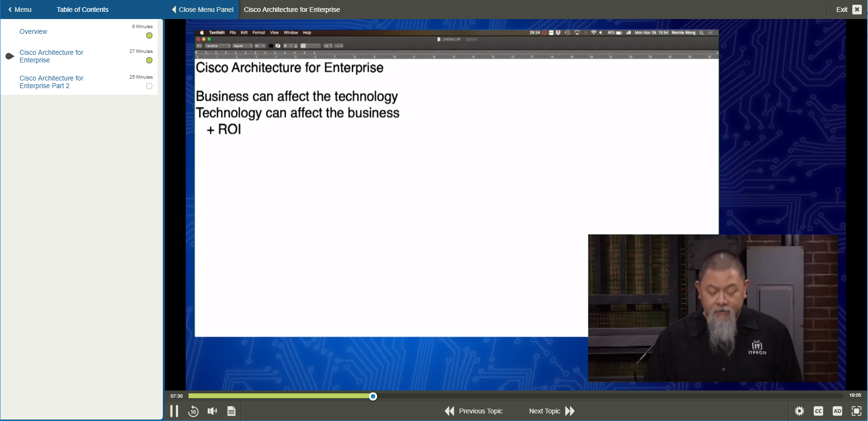
Task: Toggle closed captions CC
Action: pyautogui.click(x=818, y=411)
